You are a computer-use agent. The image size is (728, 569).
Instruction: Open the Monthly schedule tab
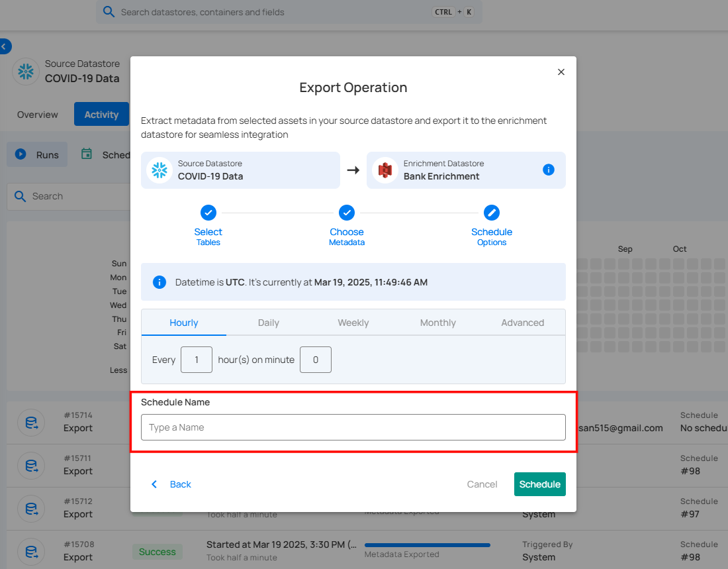click(437, 323)
